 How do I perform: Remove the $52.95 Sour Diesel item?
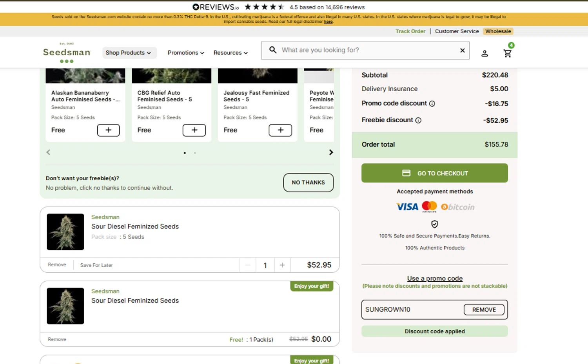57,265
